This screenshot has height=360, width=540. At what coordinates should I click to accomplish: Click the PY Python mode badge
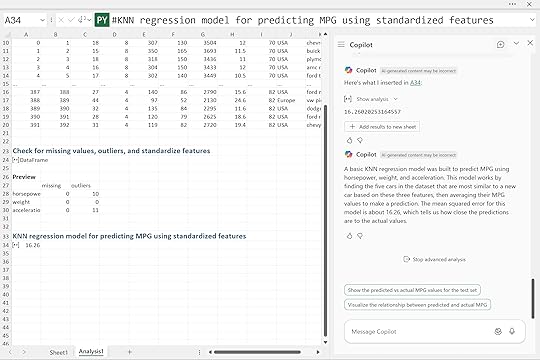click(x=102, y=20)
